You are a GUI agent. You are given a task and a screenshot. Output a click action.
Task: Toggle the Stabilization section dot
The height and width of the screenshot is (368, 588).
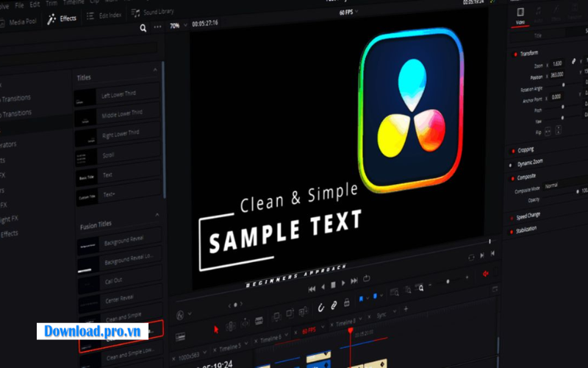(512, 232)
